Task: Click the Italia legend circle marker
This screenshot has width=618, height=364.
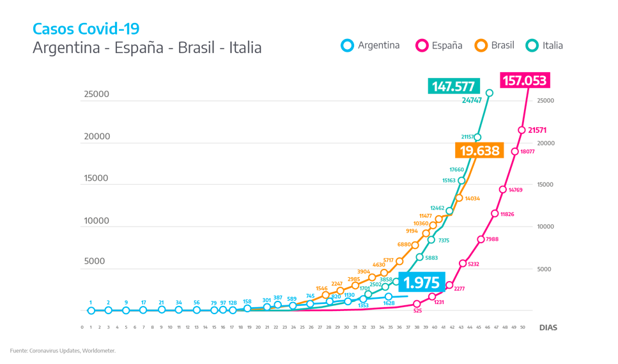Action: pyautogui.click(x=532, y=45)
